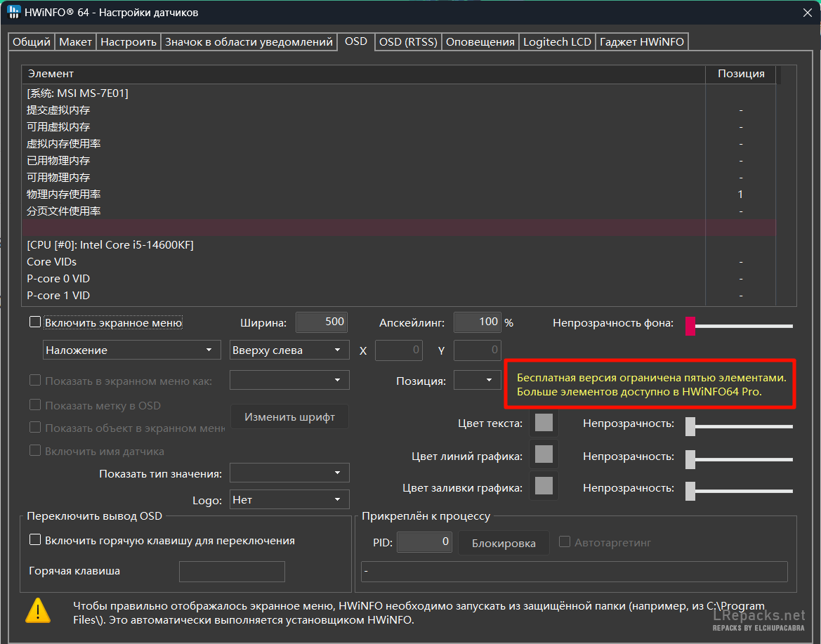Select the 可用物理内存 row
This screenshot has width=821, height=644.
(x=398, y=178)
